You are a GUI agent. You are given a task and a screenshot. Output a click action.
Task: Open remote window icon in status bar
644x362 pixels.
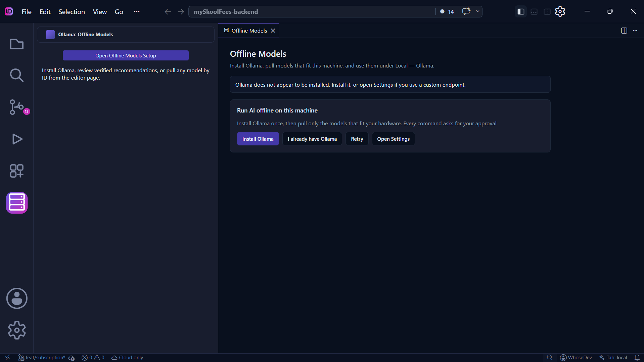(7, 358)
